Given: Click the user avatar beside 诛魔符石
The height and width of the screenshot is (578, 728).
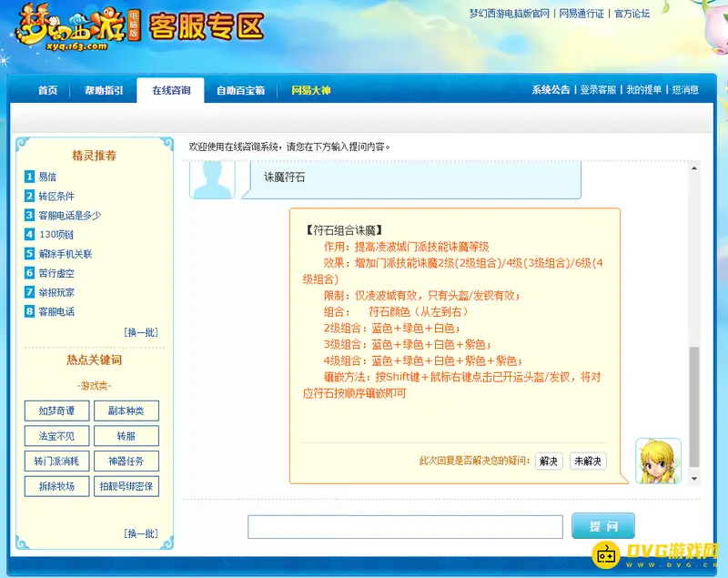Looking at the screenshot, I should tap(213, 179).
